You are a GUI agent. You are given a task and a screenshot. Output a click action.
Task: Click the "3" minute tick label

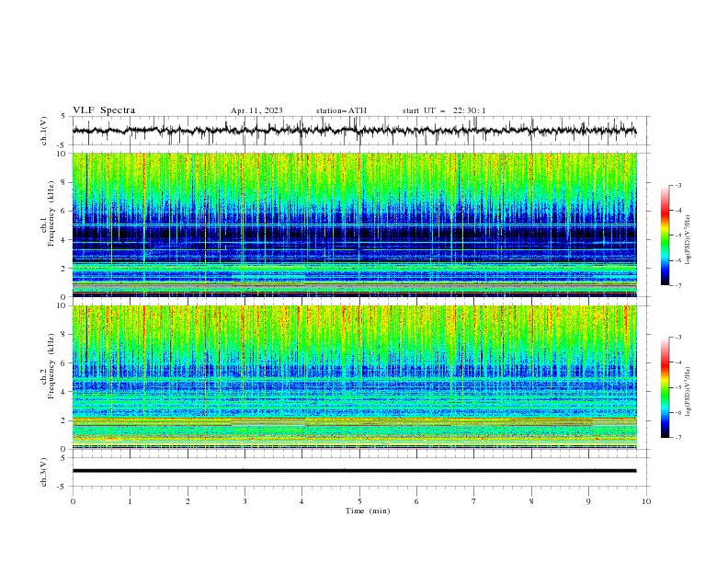tap(245, 501)
